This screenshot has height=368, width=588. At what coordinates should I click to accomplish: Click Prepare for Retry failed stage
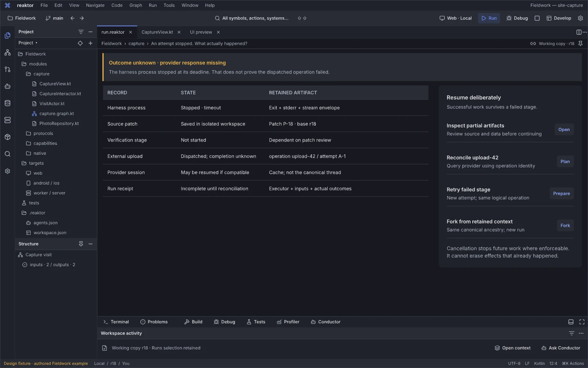coord(561,193)
